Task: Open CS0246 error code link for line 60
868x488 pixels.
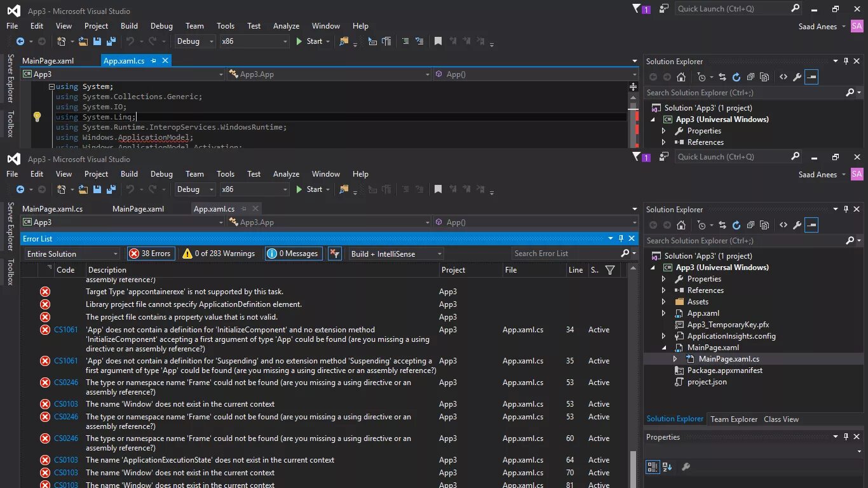Action: coord(66,438)
